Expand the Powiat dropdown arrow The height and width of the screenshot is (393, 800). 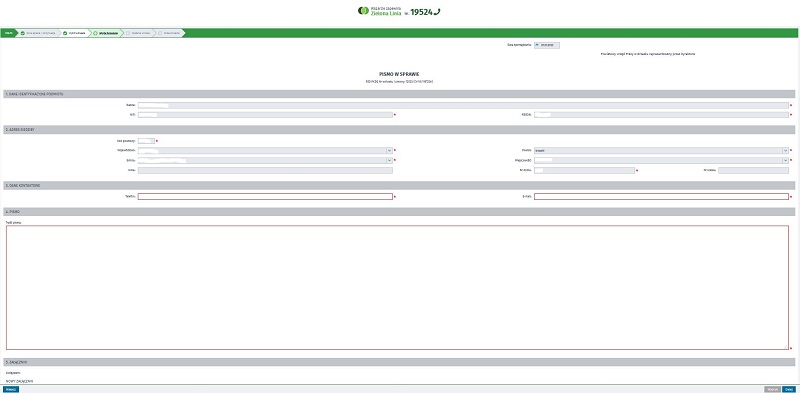[785, 151]
